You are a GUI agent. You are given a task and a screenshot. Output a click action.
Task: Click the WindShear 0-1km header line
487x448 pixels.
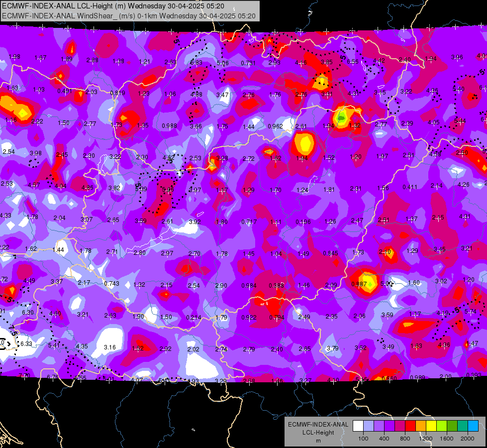128,16
